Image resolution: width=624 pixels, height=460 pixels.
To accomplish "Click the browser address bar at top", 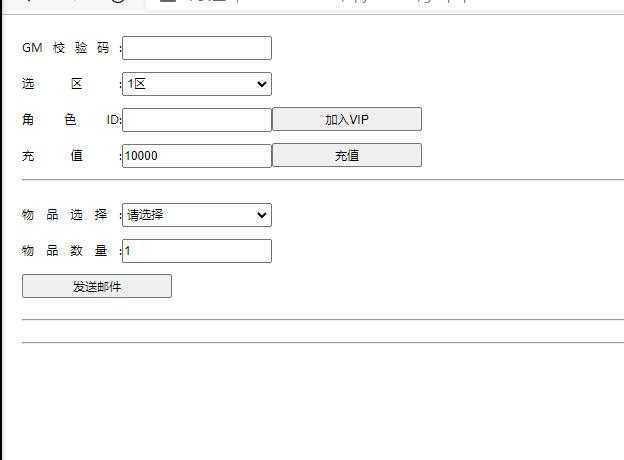I will tap(380, 3).
